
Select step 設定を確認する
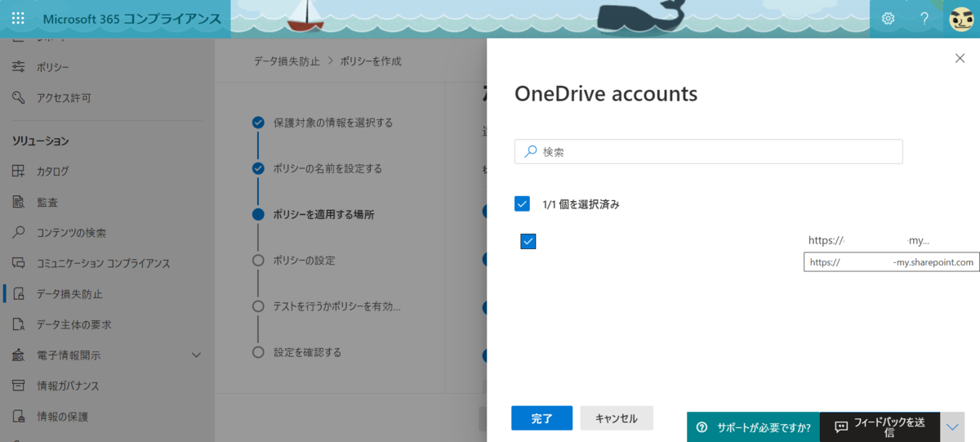307,352
